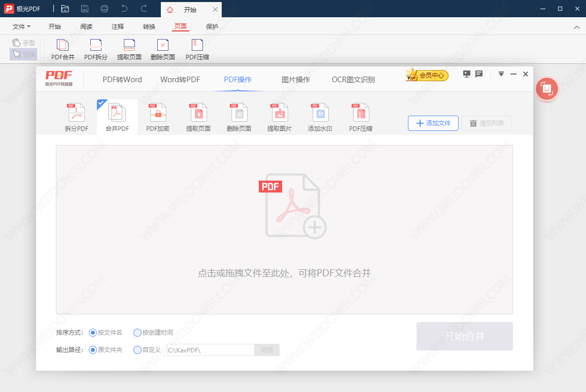Switch to the 页面 ribbon tab
The height and width of the screenshot is (392, 586).
click(x=181, y=26)
